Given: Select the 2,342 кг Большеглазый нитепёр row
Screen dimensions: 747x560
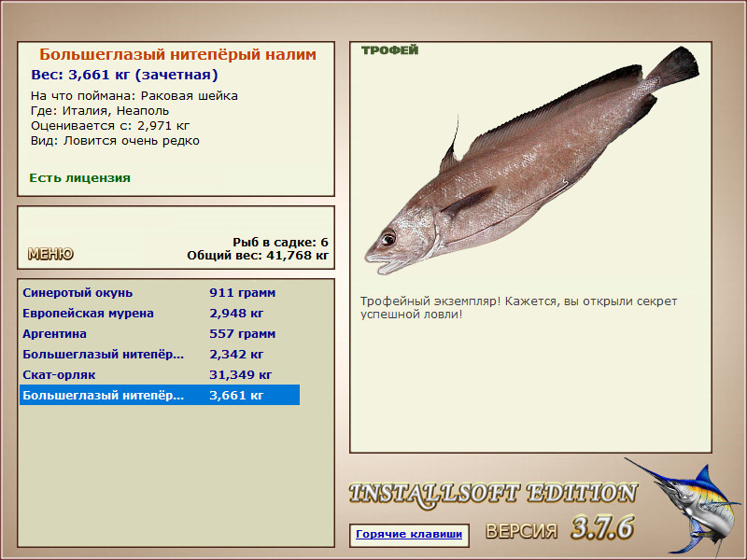Looking at the screenshot, I should pos(160,354).
